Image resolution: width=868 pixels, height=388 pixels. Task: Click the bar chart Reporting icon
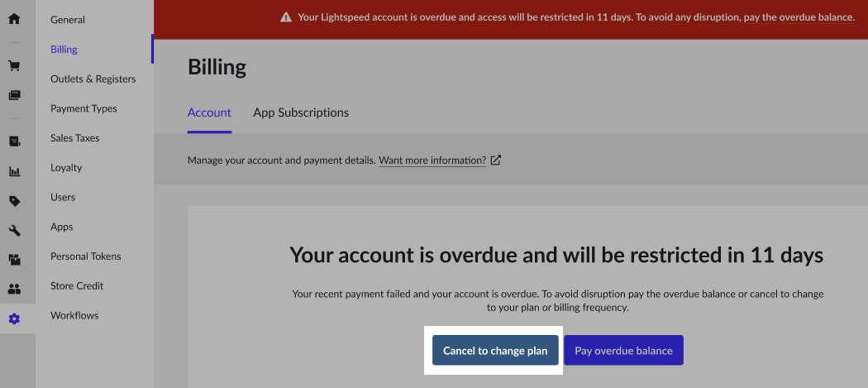pyautogui.click(x=14, y=172)
